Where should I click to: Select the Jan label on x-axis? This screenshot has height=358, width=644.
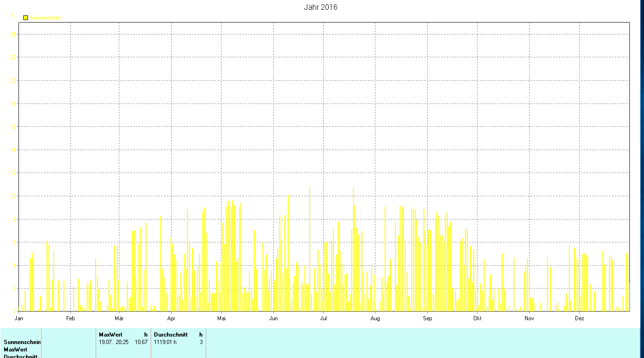pos(19,319)
